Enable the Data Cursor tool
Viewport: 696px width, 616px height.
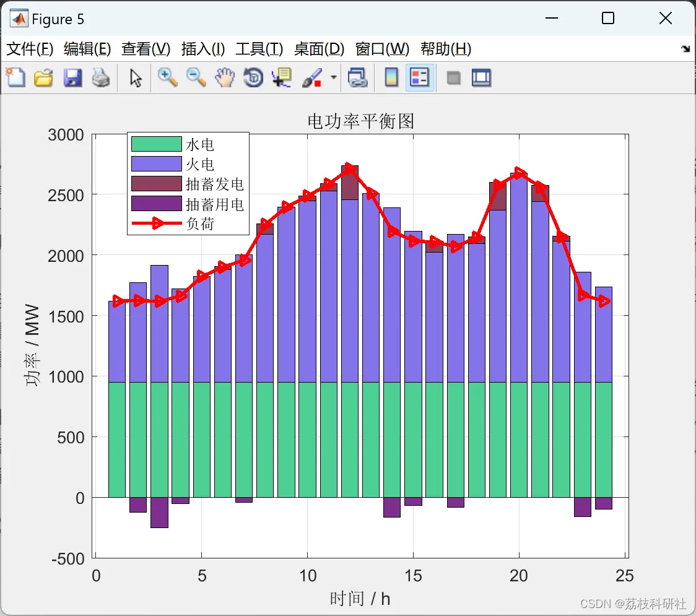282,77
